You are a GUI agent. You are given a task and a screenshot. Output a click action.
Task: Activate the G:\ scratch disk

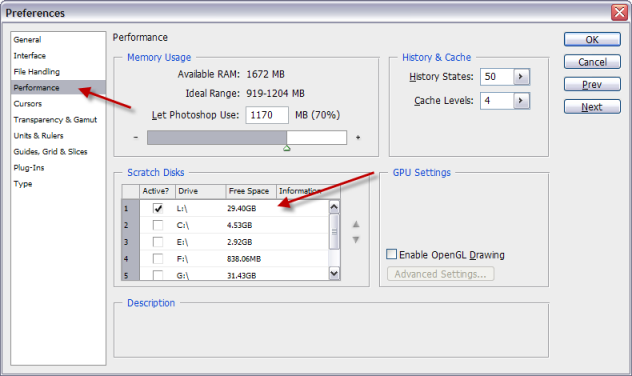coord(158,275)
